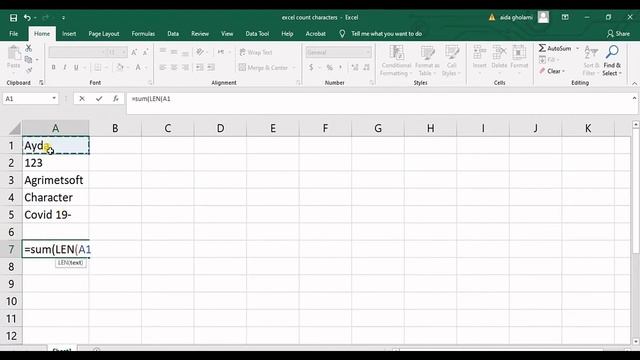This screenshot has width=640, height=360.
Task: Click Cell Styles icon
Action: pos(452,53)
